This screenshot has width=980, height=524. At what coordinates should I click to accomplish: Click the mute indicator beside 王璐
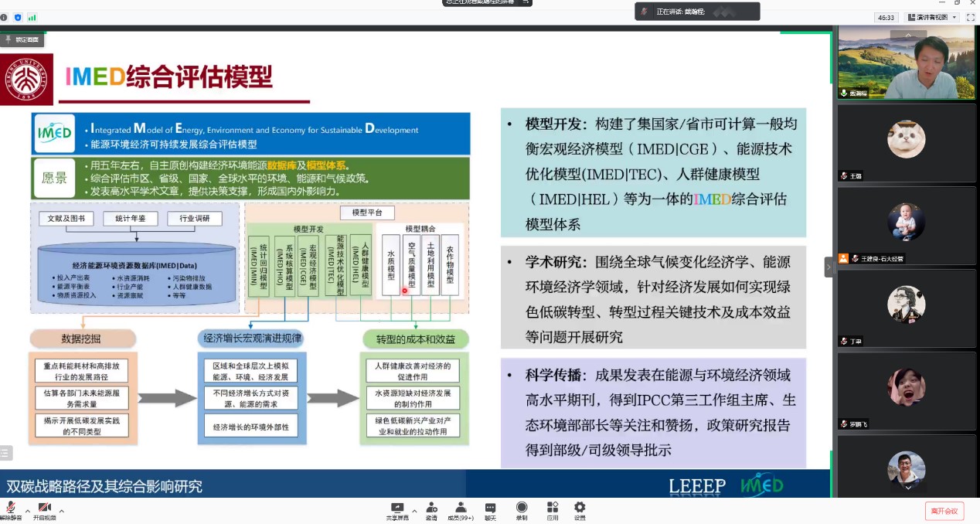click(846, 175)
